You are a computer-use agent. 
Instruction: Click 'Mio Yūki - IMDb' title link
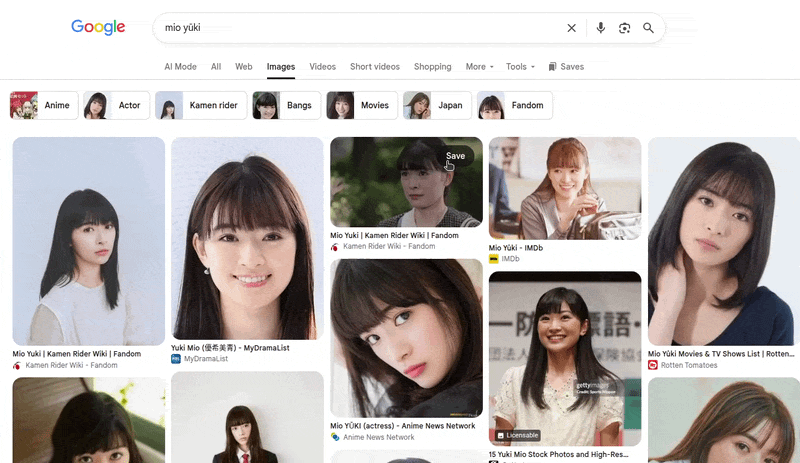point(515,248)
